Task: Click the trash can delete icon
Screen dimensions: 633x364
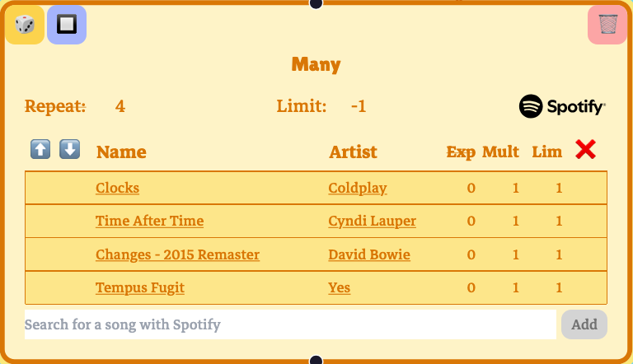Action: 607,25
